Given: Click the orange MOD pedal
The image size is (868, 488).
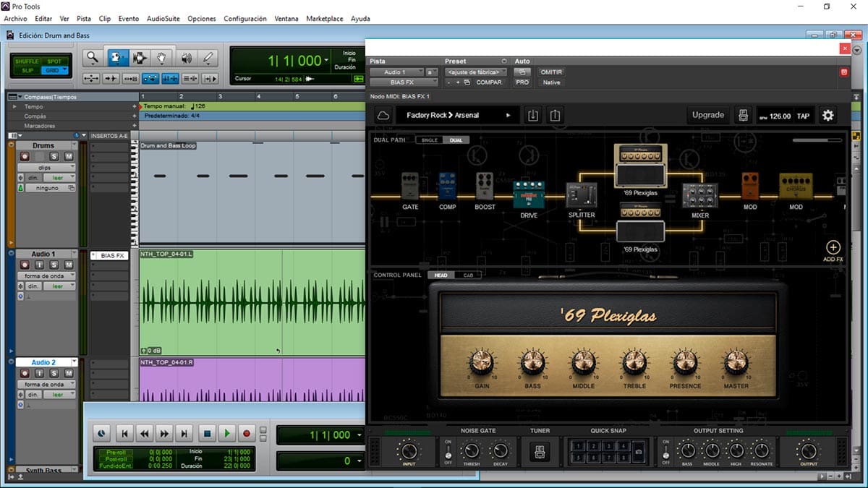Looking at the screenshot, I should [x=749, y=186].
